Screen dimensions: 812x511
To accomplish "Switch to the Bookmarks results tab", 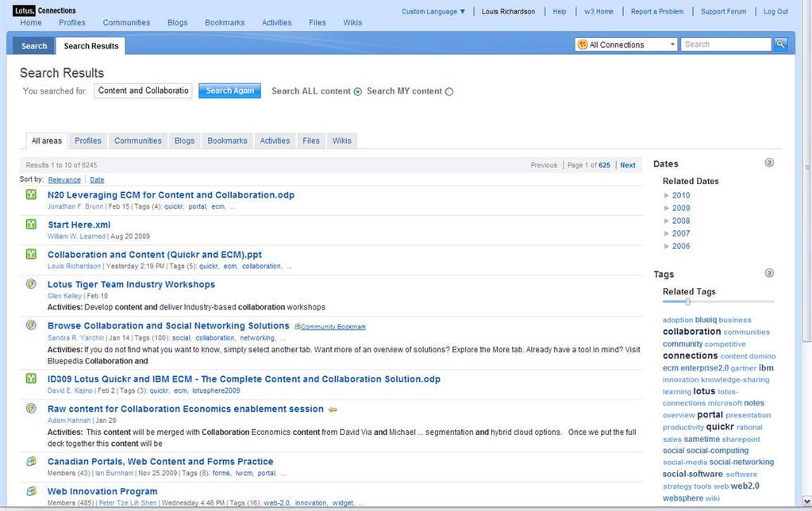I will coord(227,140).
